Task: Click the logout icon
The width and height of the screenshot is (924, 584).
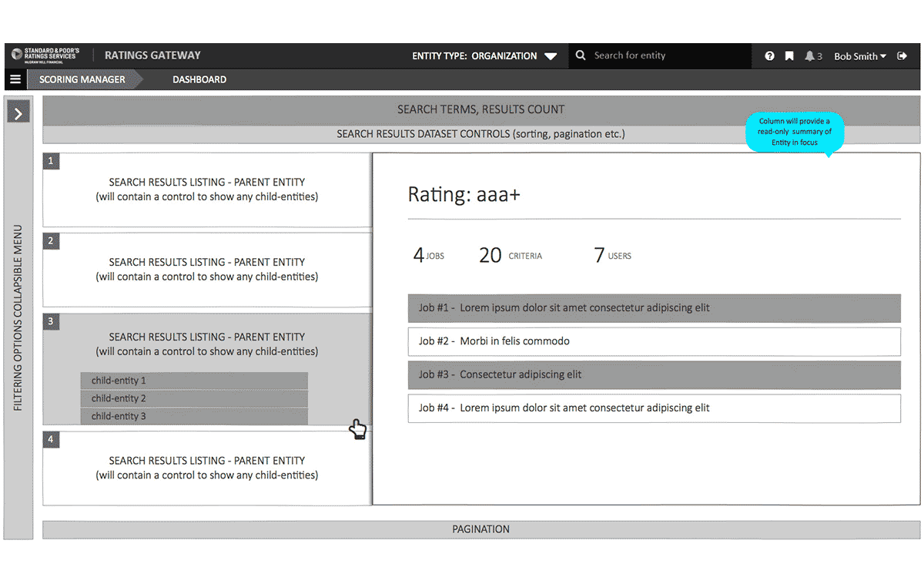Action: pyautogui.click(x=902, y=56)
